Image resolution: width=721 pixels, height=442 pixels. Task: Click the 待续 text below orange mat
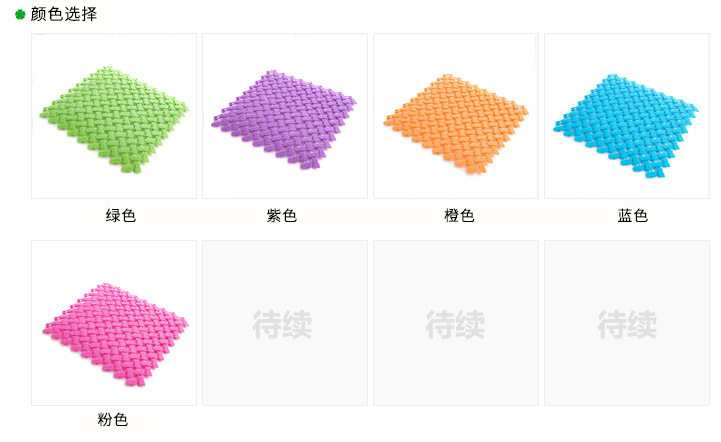455,324
